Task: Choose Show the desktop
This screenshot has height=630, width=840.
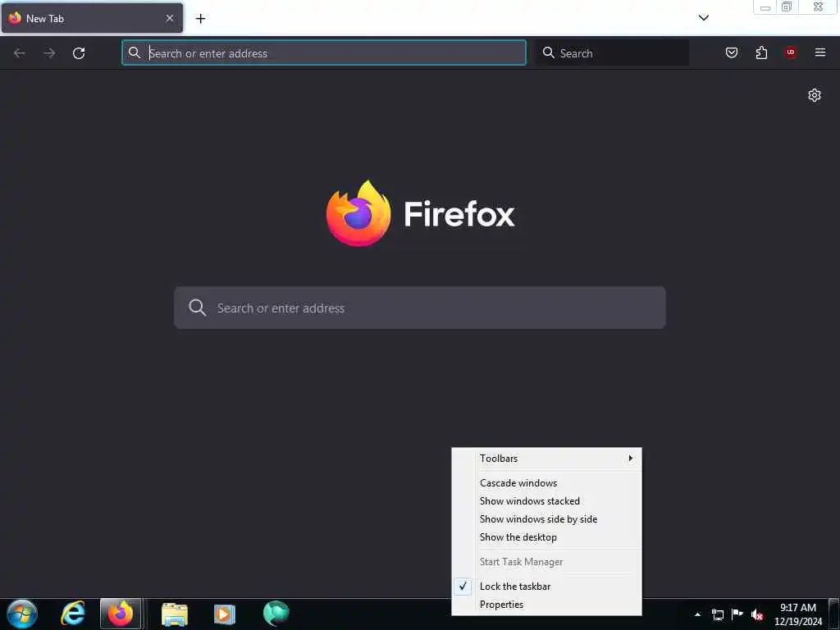Action: [547, 537]
